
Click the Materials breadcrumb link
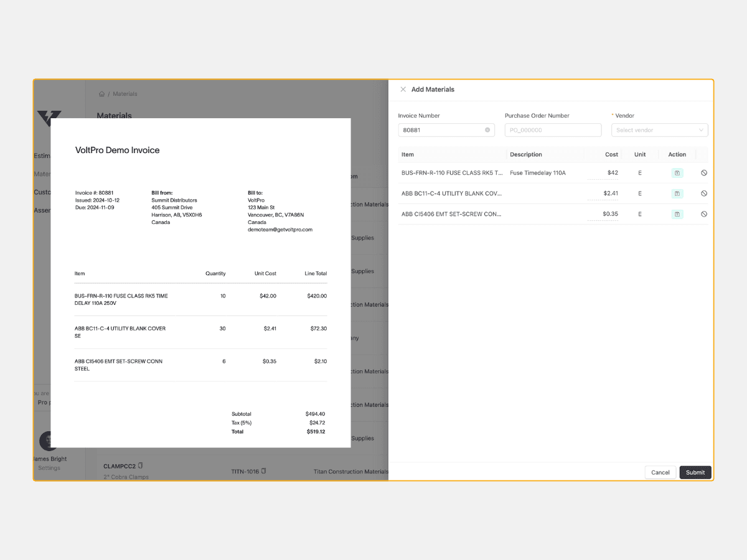coord(125,93)
